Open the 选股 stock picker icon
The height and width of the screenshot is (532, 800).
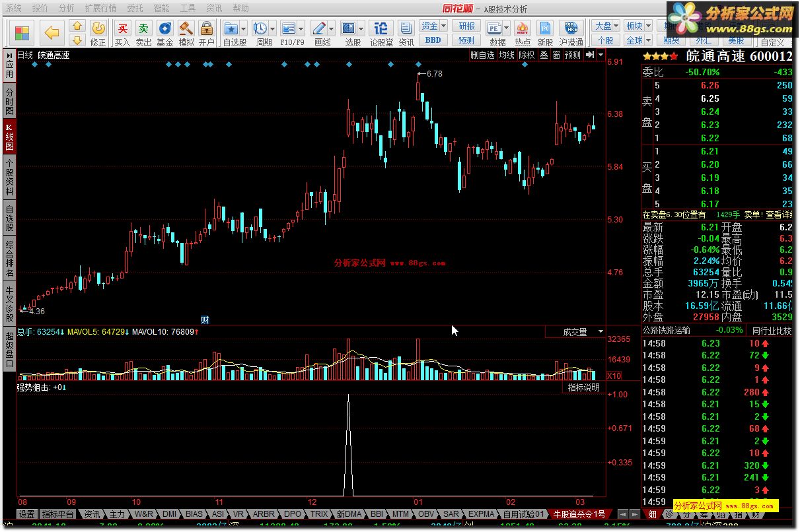(348, 28)
